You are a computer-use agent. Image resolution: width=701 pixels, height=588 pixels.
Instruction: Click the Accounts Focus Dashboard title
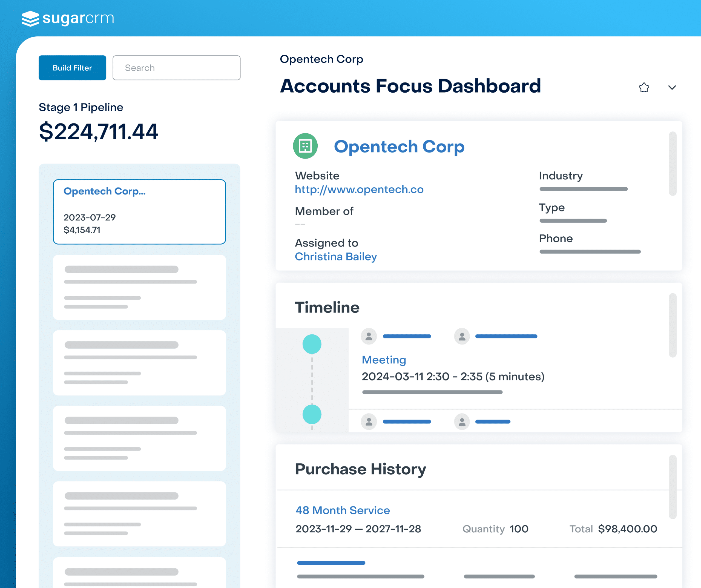(x=410, y=86)
